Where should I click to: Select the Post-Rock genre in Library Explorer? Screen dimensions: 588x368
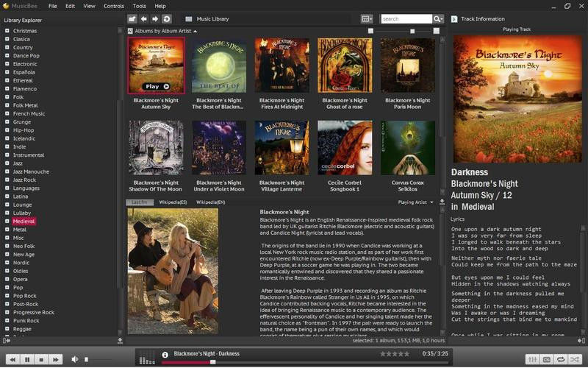26,304
